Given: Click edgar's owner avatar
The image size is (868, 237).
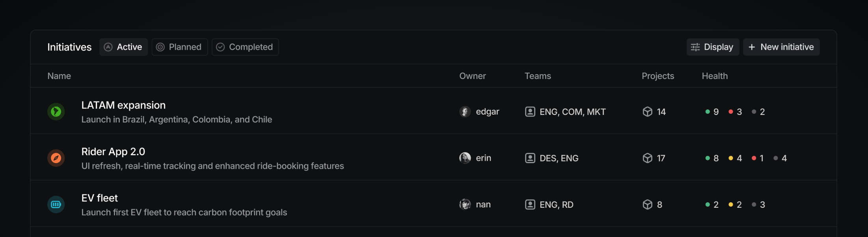Looking at the screenshot, I should coord(465,112).
